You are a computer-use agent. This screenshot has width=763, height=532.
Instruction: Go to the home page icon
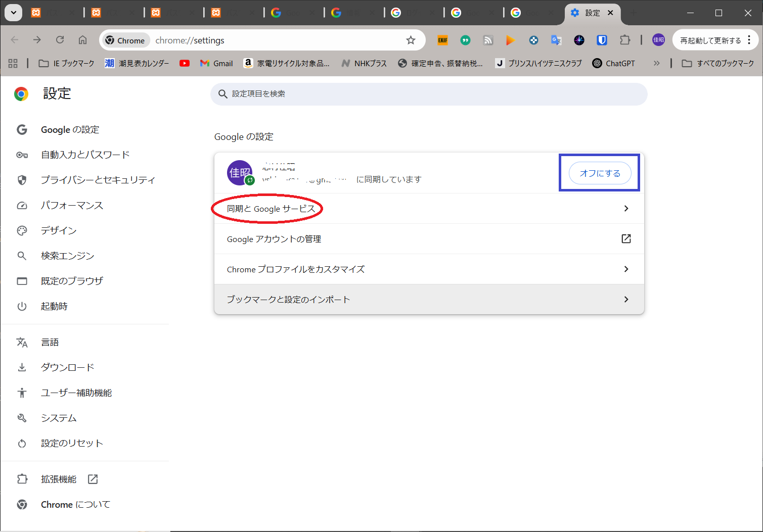coord(82,40)
